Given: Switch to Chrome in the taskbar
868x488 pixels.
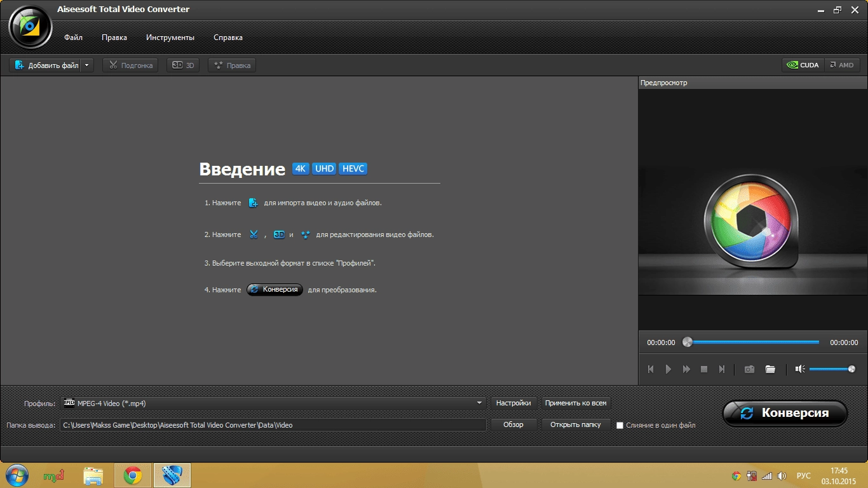Looking at the screenshot, I should click(133, 475).
